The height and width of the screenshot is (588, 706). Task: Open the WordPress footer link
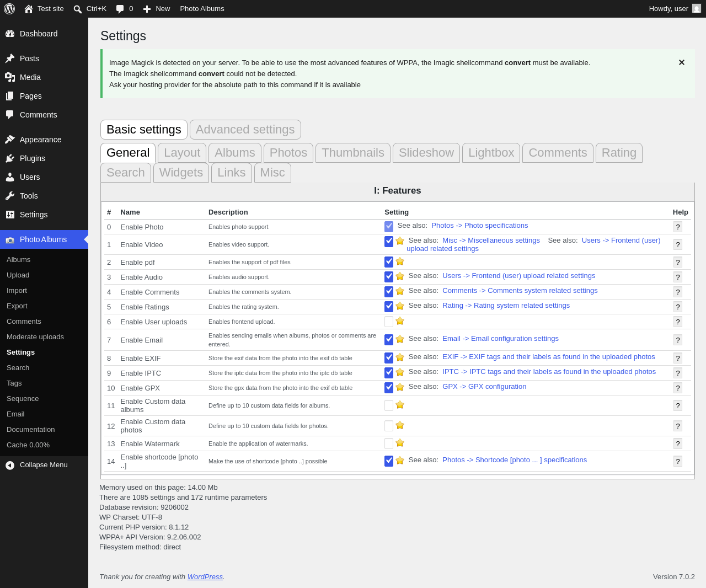205,576
